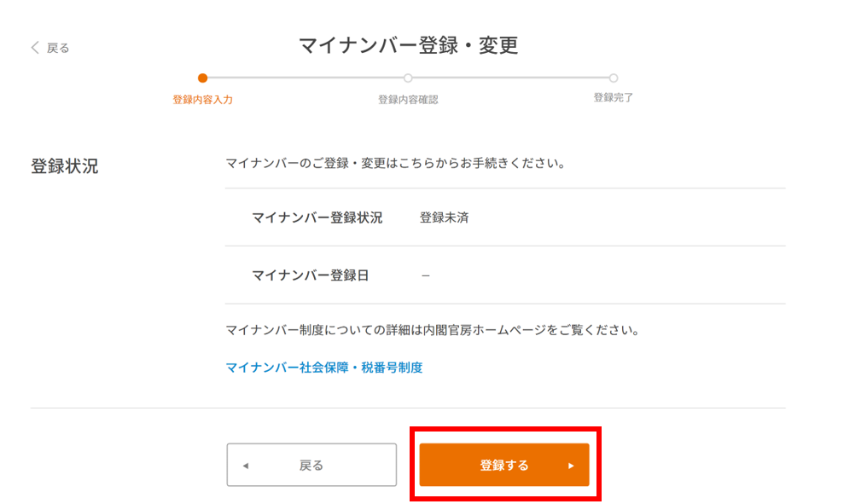Click the 登録内容確認 step circle
Screen dimensions: 867x504
tap(408, 78)
